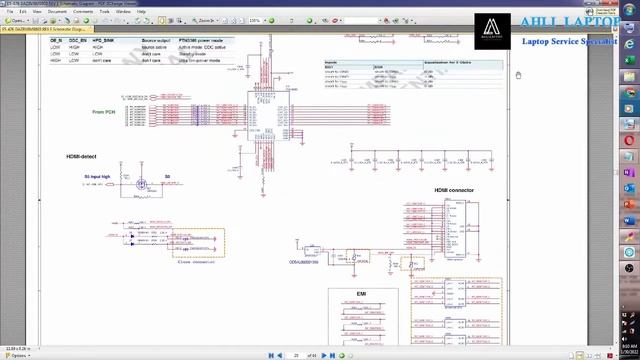Select the Select Text tool icon
The height and width of the screenshot is (360, 640).
click(179, 21)
